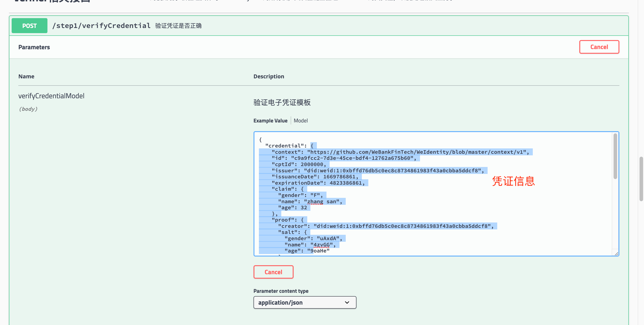Viewport: 644px width, 325px height.
Task: Click the operation summary 验证凭证是否正确
Action: [x=178, y=26]
